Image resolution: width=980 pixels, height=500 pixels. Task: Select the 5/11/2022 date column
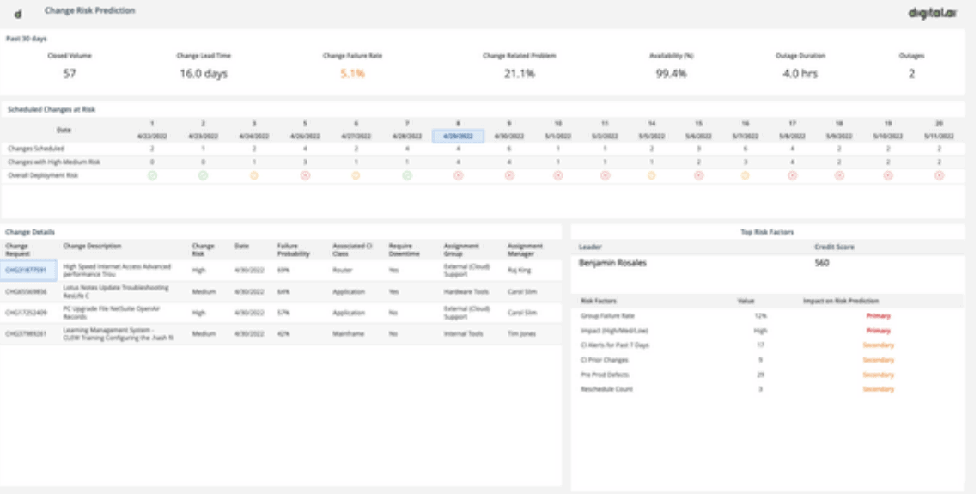coord(939,136)
